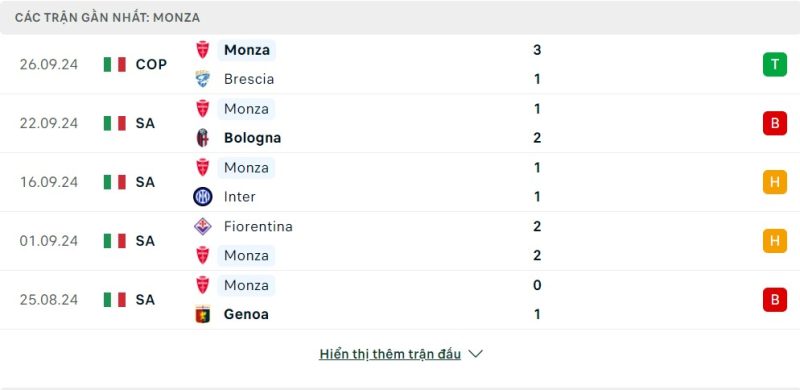The width and height of the screenshot is (800, 390).
Task: Click the Brescia club crest icon
Action: 203,79
